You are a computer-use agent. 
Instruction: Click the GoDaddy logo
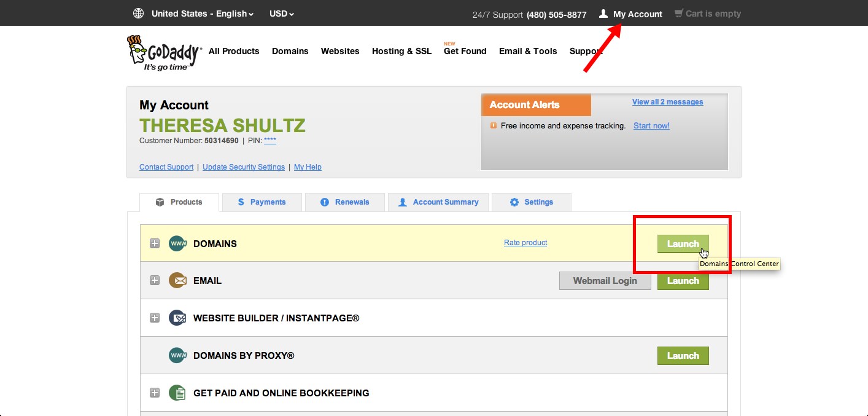[164, 53]
